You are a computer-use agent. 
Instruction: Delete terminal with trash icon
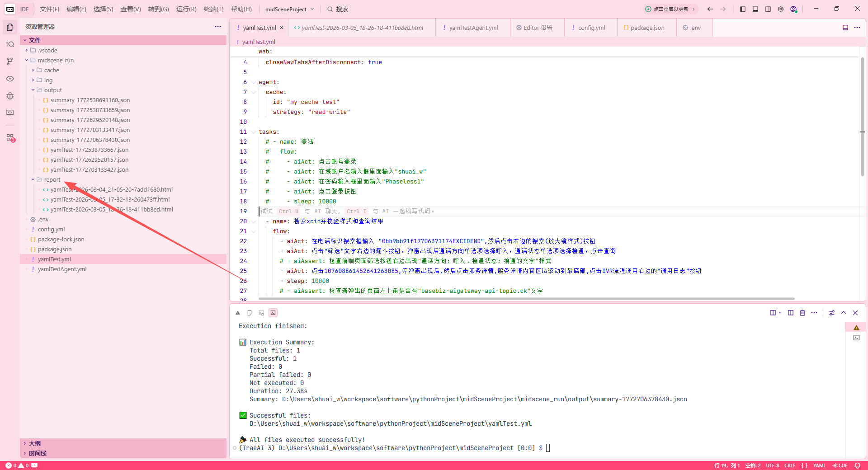point(802,313)
